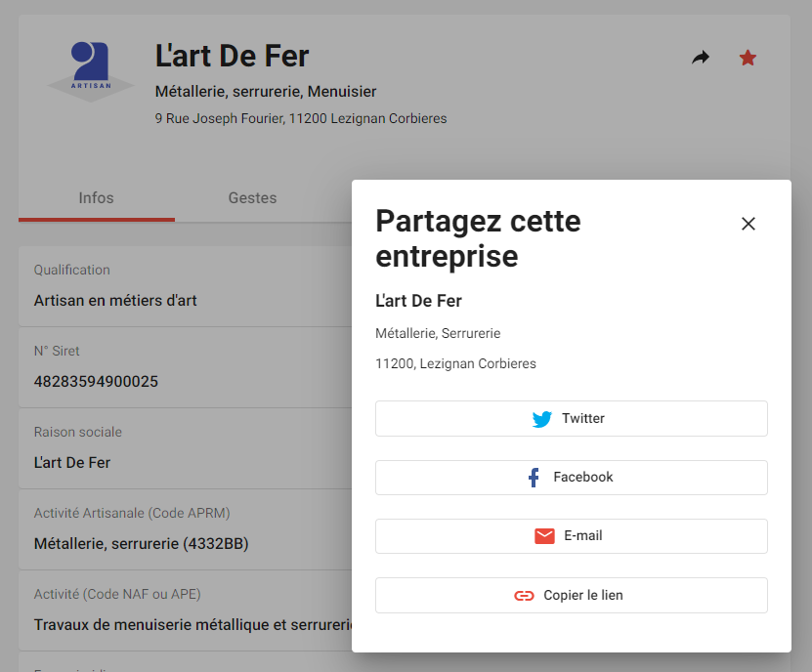This screenshot has width=812, height=672.
Task: Click 'Activité Artisanale (Code APRM)' label
Action: (x=132, y=513)
